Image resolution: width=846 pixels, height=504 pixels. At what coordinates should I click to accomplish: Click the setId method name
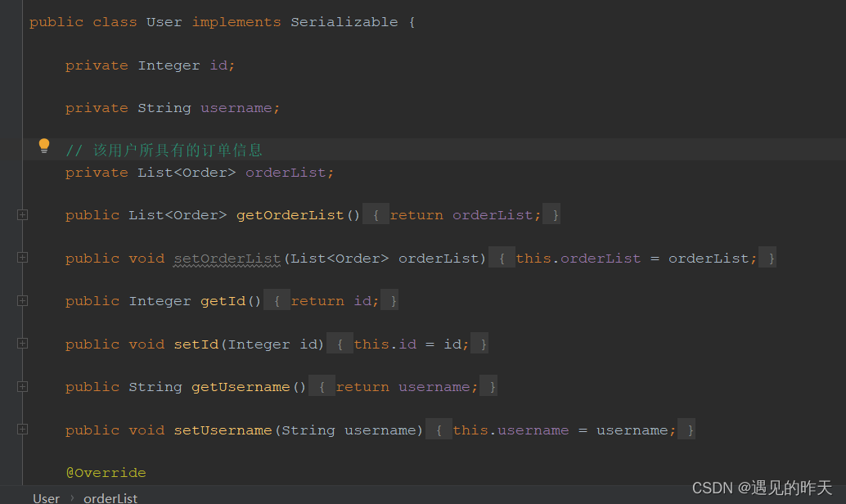coord(196,344)
